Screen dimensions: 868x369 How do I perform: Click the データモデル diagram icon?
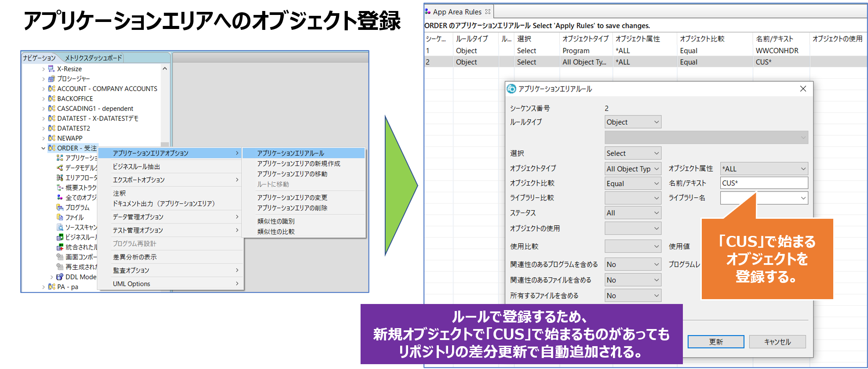(60, 167)
